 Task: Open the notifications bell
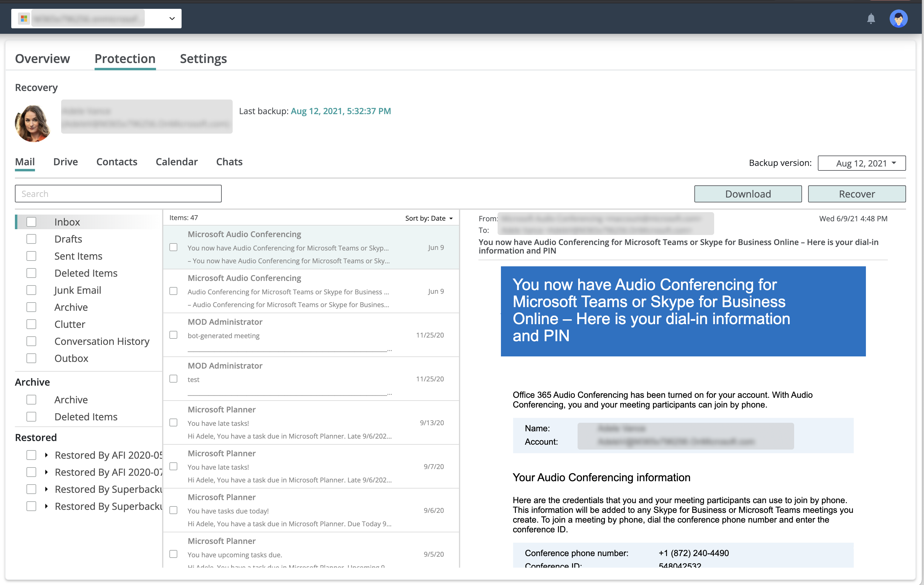click(x=871, y=19)
